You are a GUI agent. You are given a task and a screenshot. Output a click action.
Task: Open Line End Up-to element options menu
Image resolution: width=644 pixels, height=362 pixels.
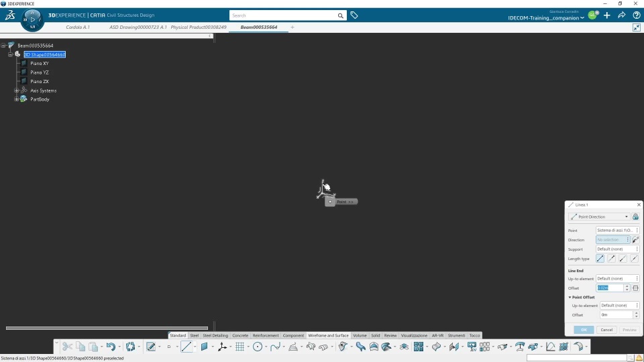tap(637, 279)
